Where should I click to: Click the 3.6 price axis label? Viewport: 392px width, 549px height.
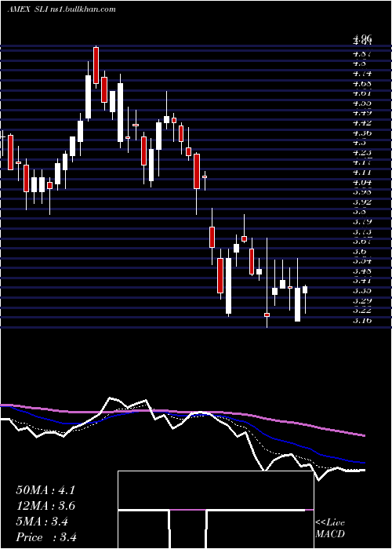359,252
